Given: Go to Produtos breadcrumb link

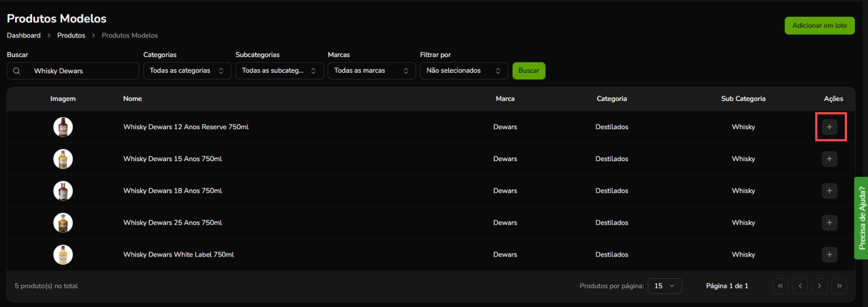Looking at the screenshot, I should [x=71, y=35].
